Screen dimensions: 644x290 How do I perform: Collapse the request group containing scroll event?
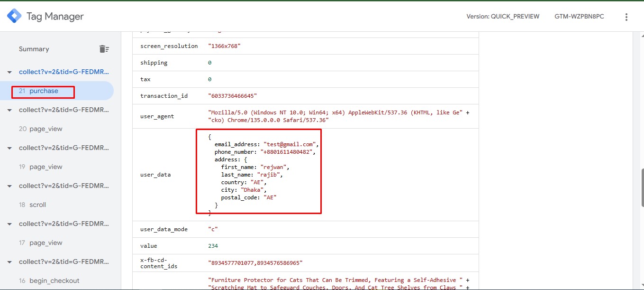(9, 186)
